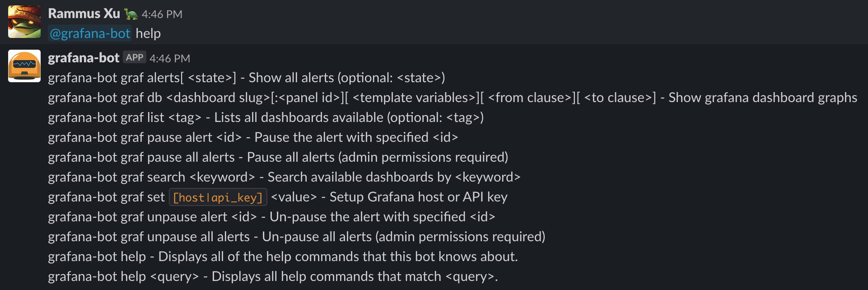The width and height of the screenshot is (868, 290).
Task: Click the timestamp on grafana-bot's reply
Action: click(x=170, y=59)
